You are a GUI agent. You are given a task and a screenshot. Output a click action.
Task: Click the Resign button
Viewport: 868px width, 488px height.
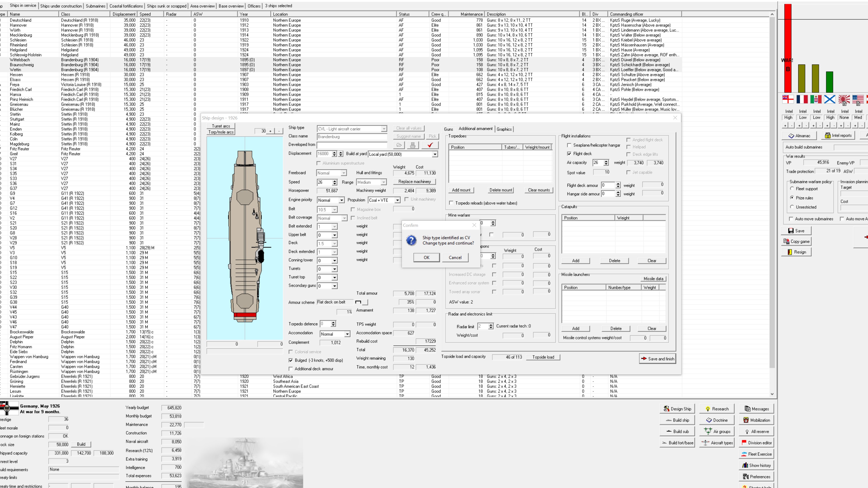pyautogui.click(x=796, y=252)
